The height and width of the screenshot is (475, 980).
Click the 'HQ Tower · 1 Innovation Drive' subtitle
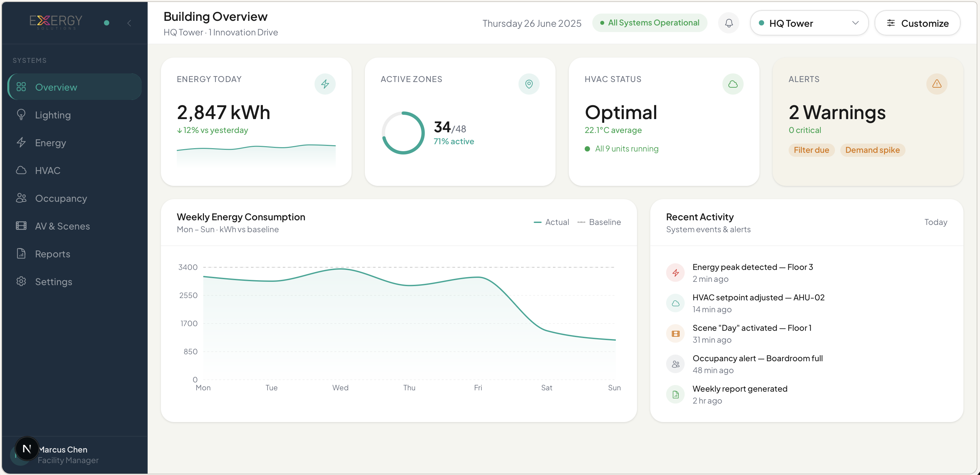coord(220,32)
